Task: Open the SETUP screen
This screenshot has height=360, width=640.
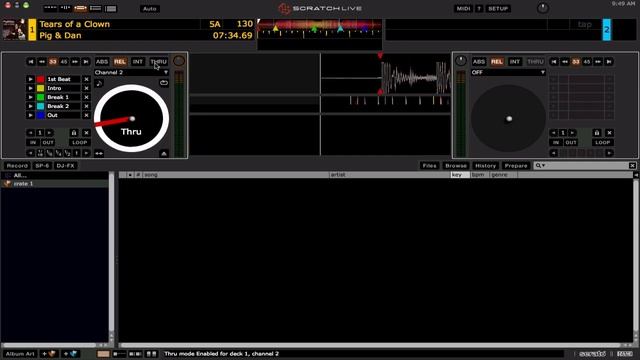Action: click(x=498, y=9)
